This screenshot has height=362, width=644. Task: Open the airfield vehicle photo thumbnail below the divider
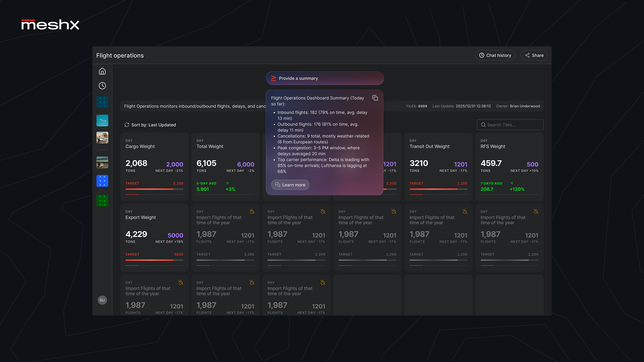tap(102, 162)
